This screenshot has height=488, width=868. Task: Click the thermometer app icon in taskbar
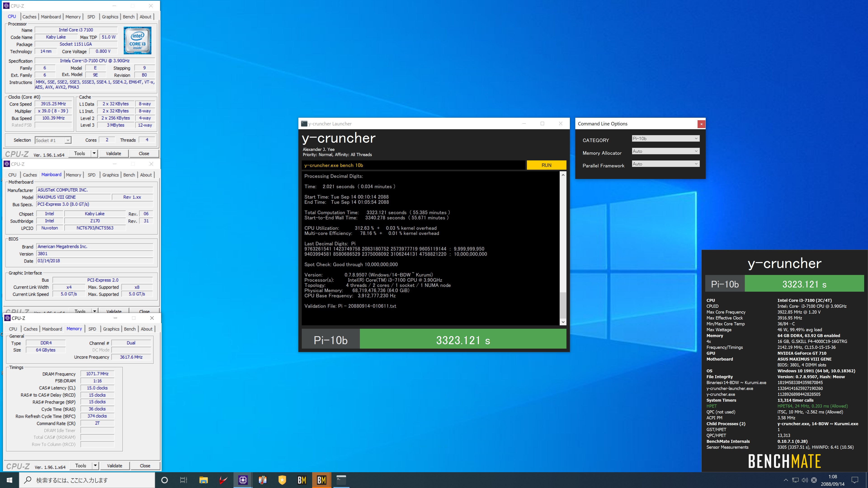coord(262,480)
